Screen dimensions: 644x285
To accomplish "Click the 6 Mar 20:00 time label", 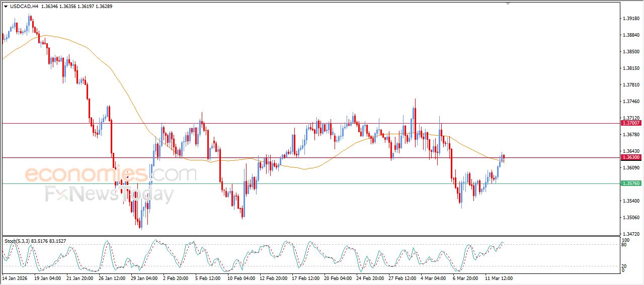I will (466, 277).
